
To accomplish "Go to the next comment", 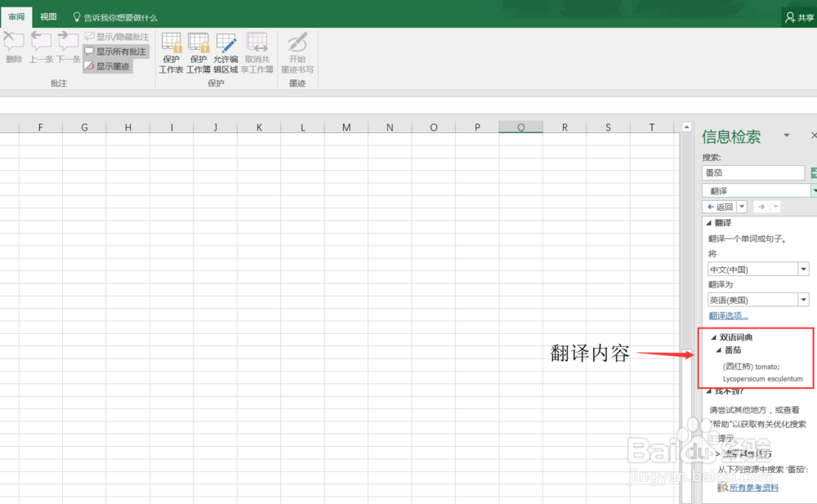I will pyautogui.click(x=69, y=47).
